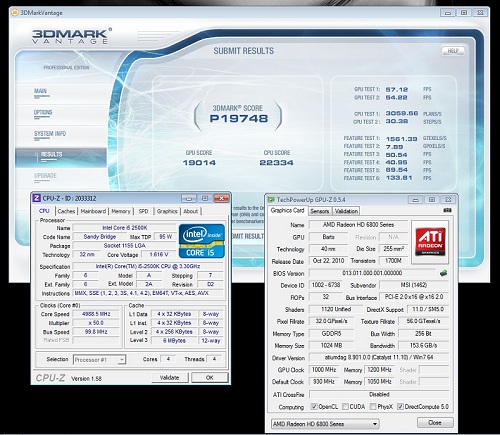Toggle the DirectCompute 5.0 checkbox
The width and height of the screenshot is (500, 435).
coord(400,407)
